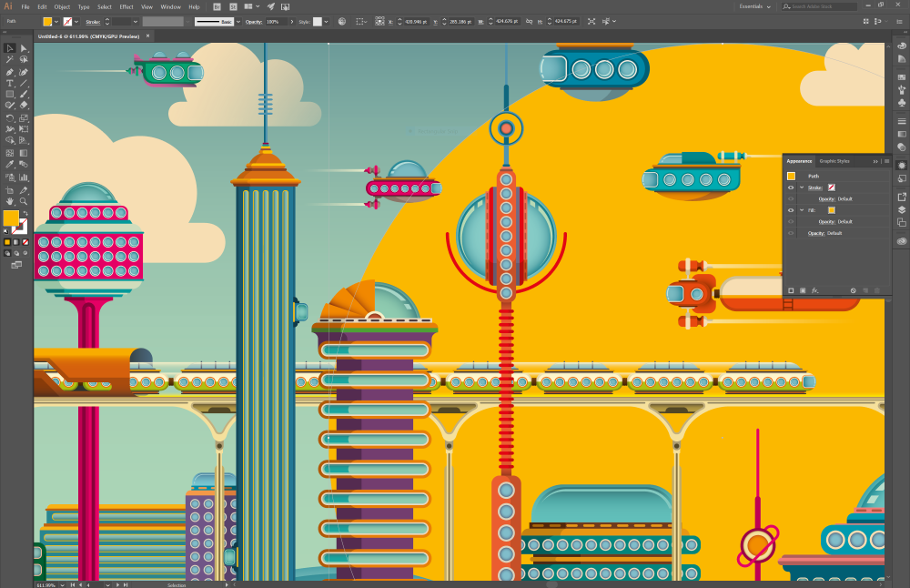Click the Opacity 100% value field
The image size is (910, 588).
click(x=277, y=22)
